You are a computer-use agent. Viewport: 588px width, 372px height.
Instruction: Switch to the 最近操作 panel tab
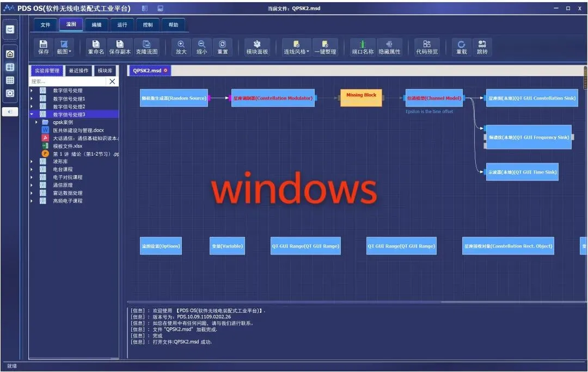78,70
